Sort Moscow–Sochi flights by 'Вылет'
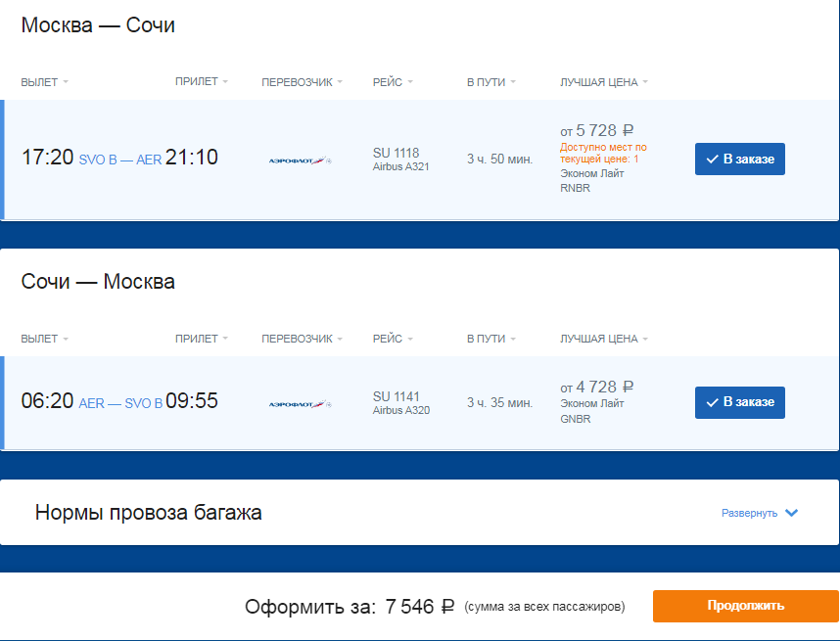 coord(44,82)
